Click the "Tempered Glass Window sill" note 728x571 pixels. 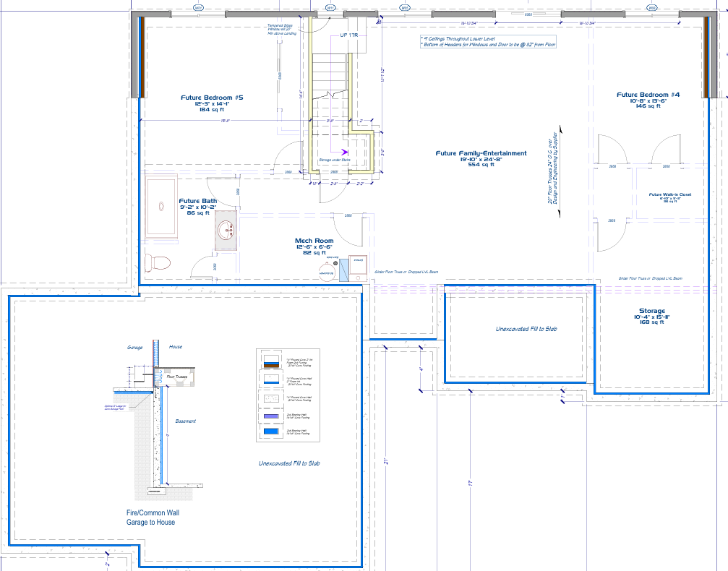281,30
